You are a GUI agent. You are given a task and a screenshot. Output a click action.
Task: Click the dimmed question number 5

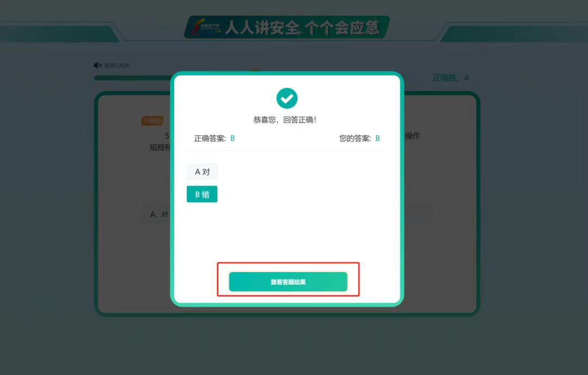click(167, 136)
